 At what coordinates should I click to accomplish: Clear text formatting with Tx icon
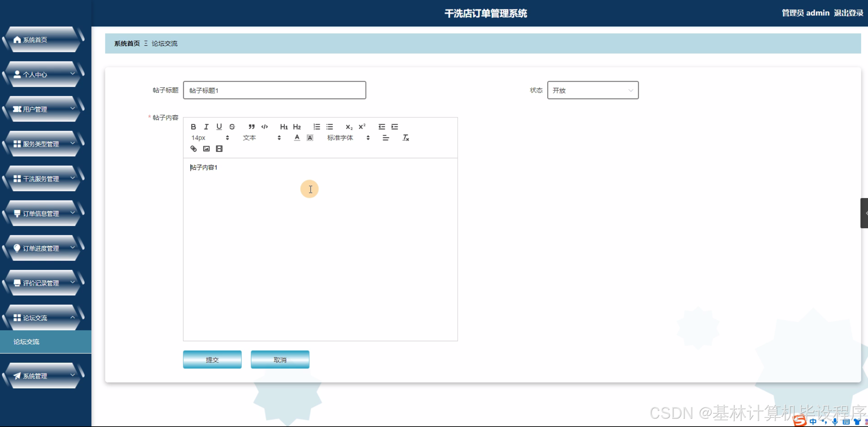coord(405,138)
